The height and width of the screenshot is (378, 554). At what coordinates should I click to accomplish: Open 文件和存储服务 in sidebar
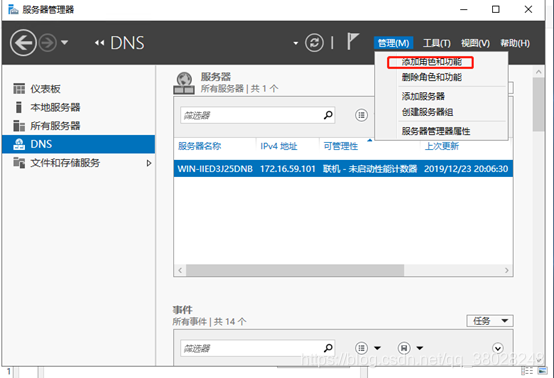[65, 163]
